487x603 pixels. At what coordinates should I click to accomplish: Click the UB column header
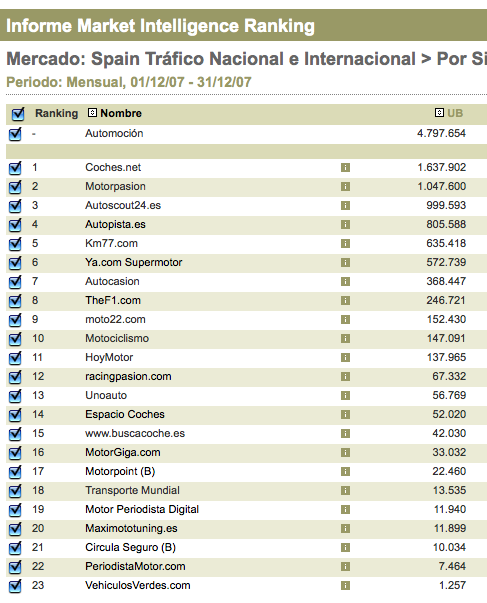coord(455,113)
